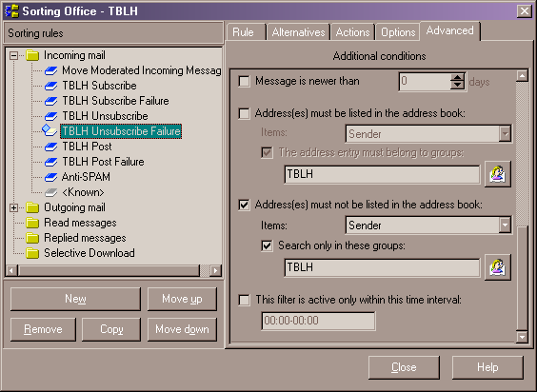Viewport: 537px width, 392px height.
Task: Select the Read messages folder icon
Action: tap(32, 223)
